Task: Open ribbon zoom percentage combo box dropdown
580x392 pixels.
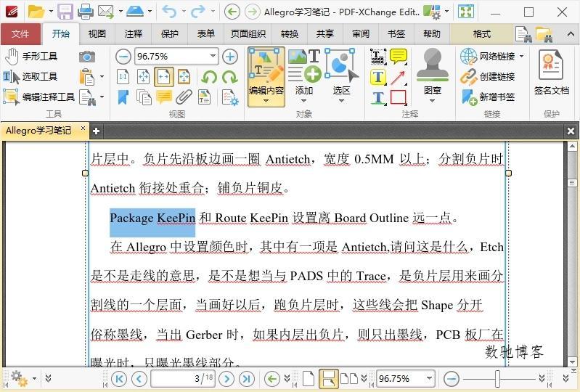Action: [x=213, y=56]
